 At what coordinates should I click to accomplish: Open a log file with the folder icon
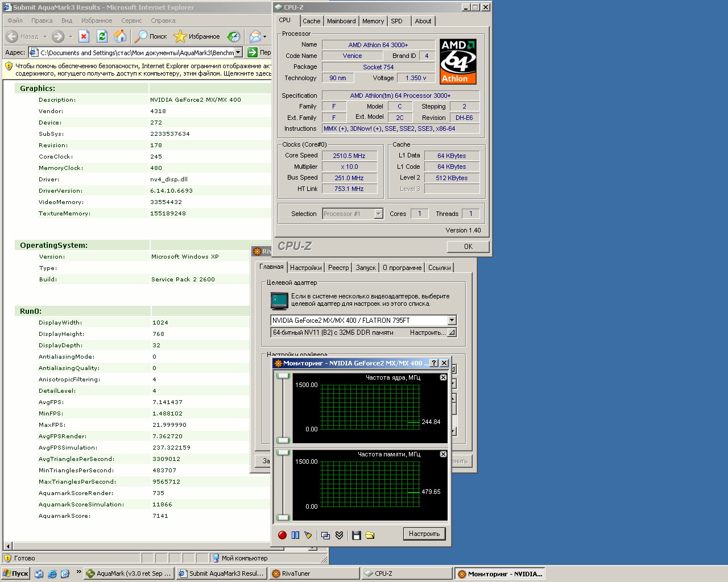tap(370, 535)
